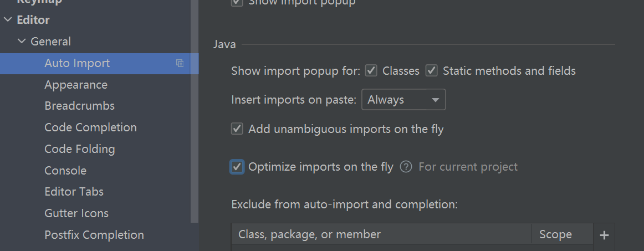The height and width of the screenshot is (251, 644).
Task: Open the Breadcrumbs settings page
Action: [x=79, y=106]
